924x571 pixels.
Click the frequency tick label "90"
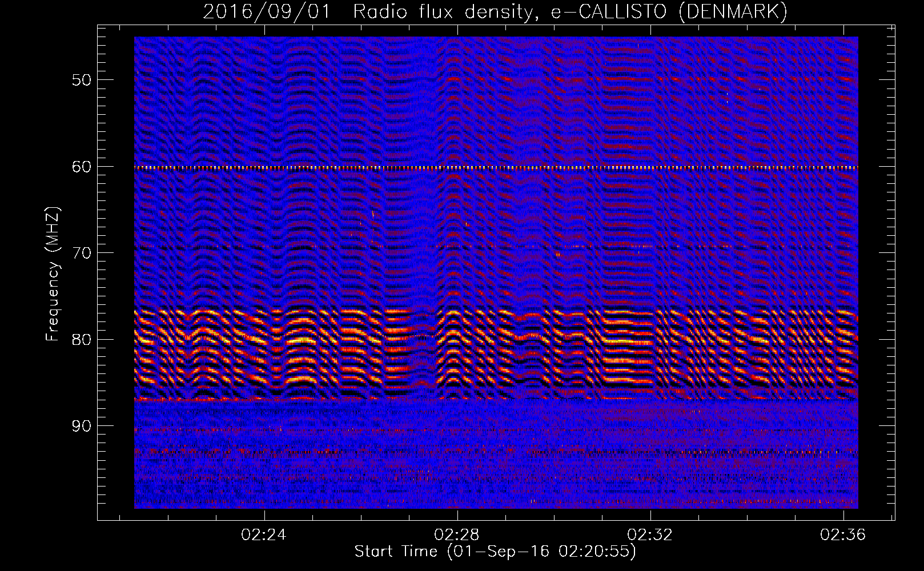[x=82, y=426]
